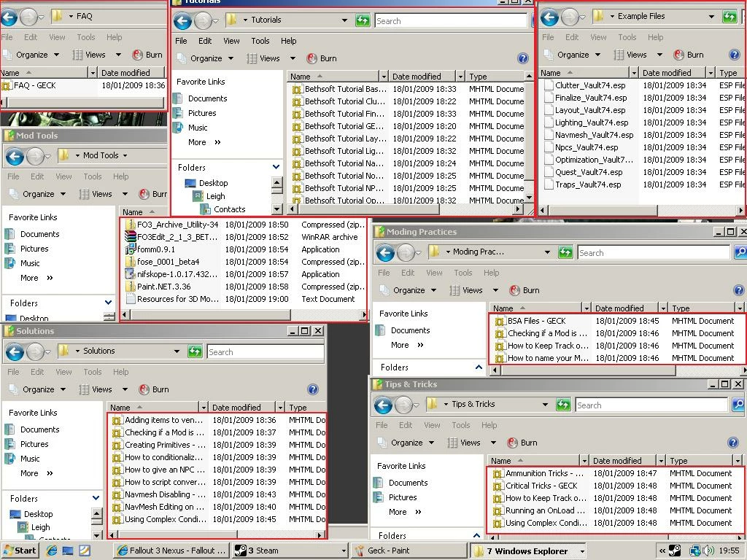Refresh the Solutions folder

(x=195, y=351)
